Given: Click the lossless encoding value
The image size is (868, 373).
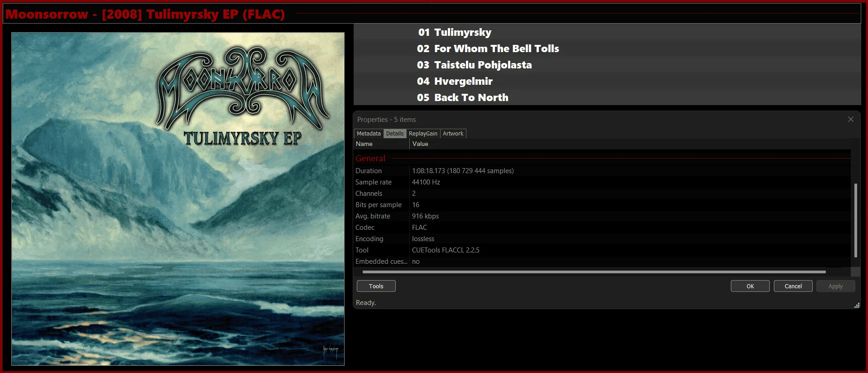Looking at the screenshot, I should [423, 239].
